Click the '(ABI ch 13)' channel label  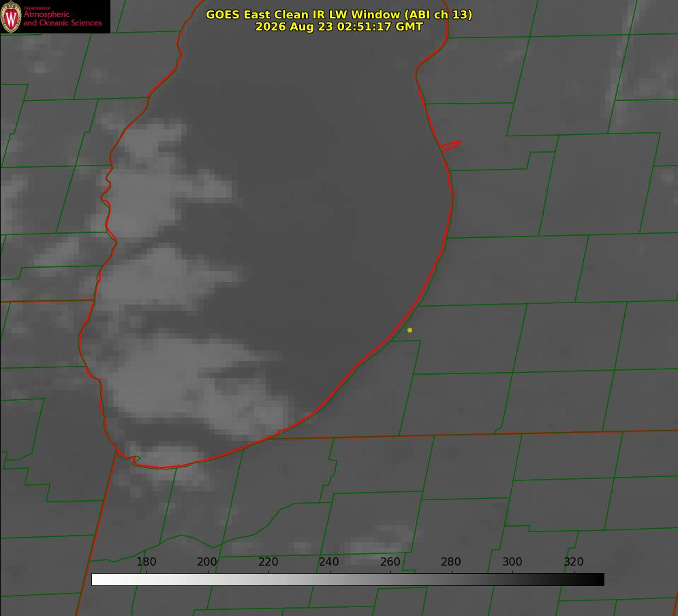(x=438, y=14)
